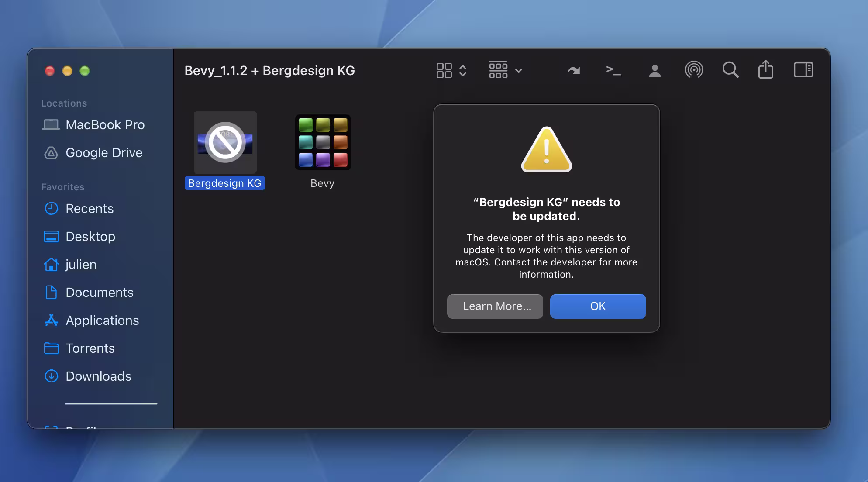Click the yellow warning triangle icon
The width and height of the screenshot is (868, 482).
coord(547,149)
